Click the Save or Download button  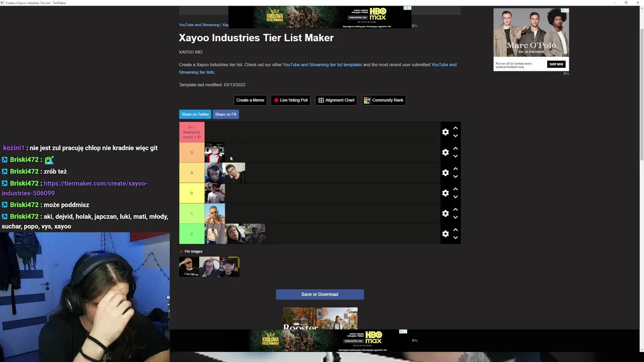tap(319, 294)
